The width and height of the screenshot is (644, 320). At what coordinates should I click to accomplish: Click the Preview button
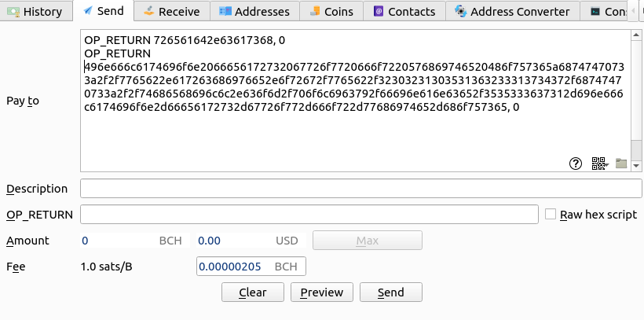point(321,292)
